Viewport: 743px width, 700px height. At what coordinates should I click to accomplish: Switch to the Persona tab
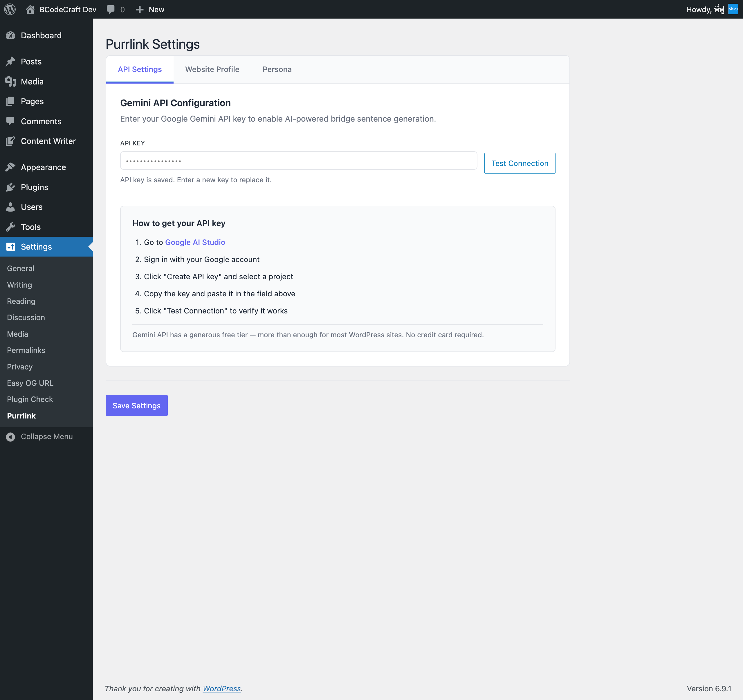click(277, 69)
